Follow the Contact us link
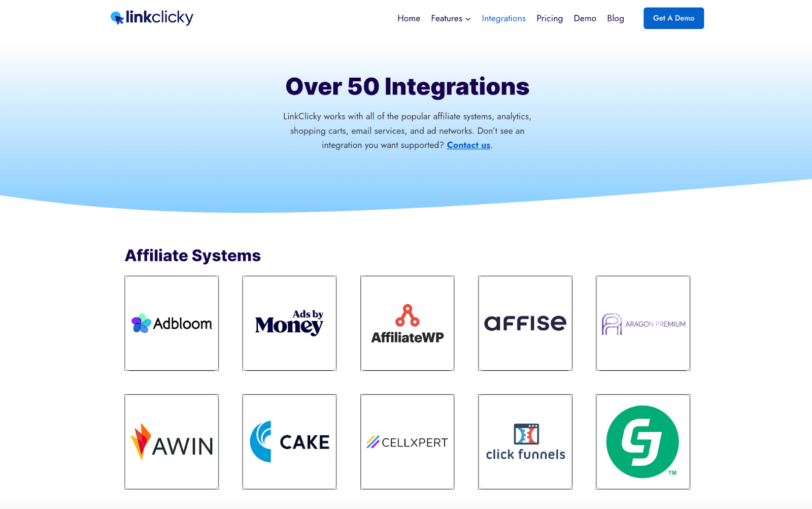 pyautogui.click(x=468, y=145)
